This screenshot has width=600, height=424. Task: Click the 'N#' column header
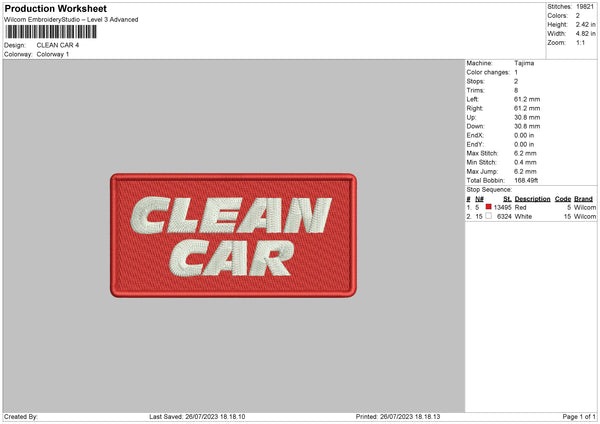click(x=479, y=199)
